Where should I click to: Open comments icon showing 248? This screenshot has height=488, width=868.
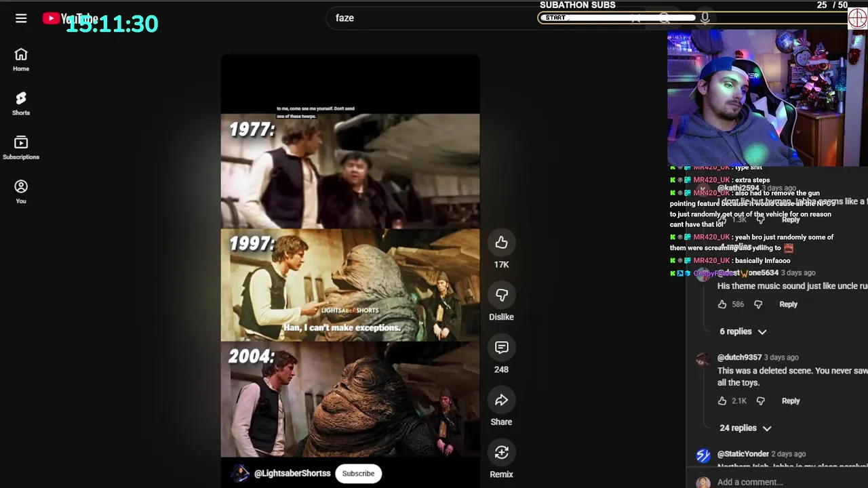[501, 347]
